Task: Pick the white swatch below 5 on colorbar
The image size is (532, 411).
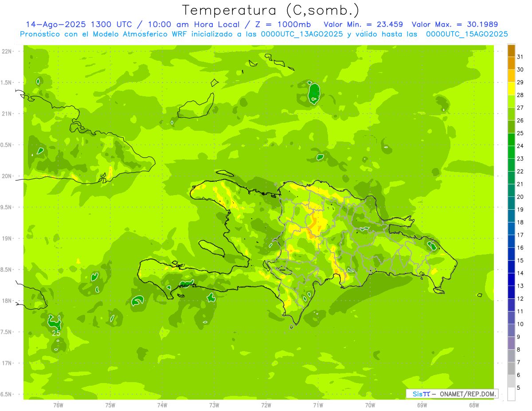Action: (511, 394)
